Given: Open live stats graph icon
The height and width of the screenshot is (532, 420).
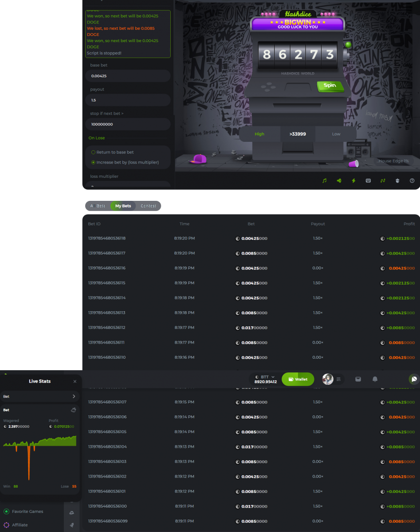Looking at the screenshot, I should click(x=383, y=181).
